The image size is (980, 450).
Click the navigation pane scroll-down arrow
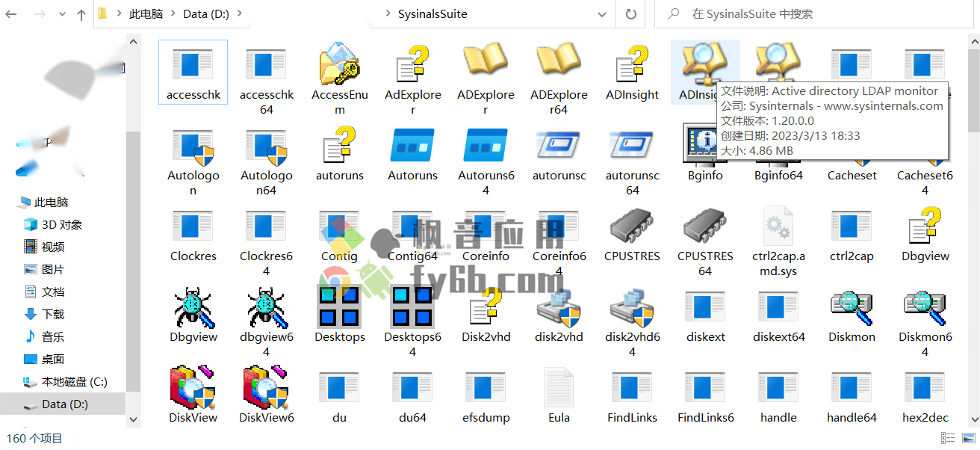click(134, 419)
